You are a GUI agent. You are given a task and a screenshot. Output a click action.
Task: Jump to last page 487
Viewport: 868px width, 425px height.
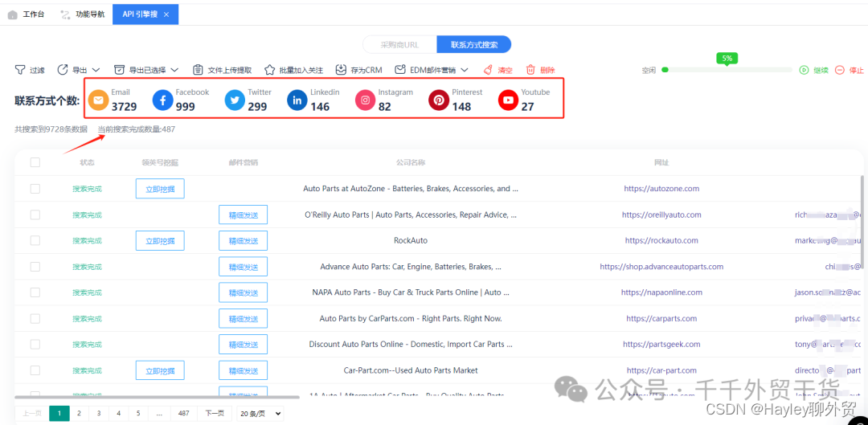184,414
